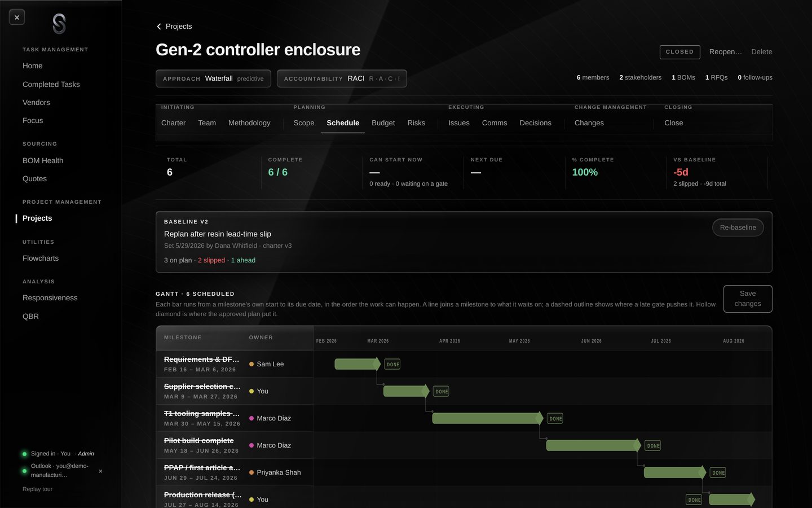Open Vendors from the sidebar
This screenshot has width=812, height=508.
[36, 102]
